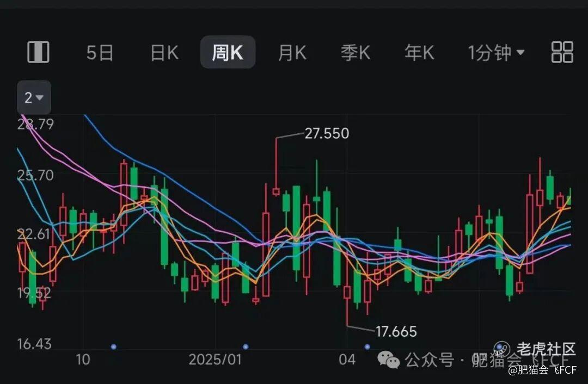Click the '10' month axis label
The image size is (588, 384).
click(83, 360)
